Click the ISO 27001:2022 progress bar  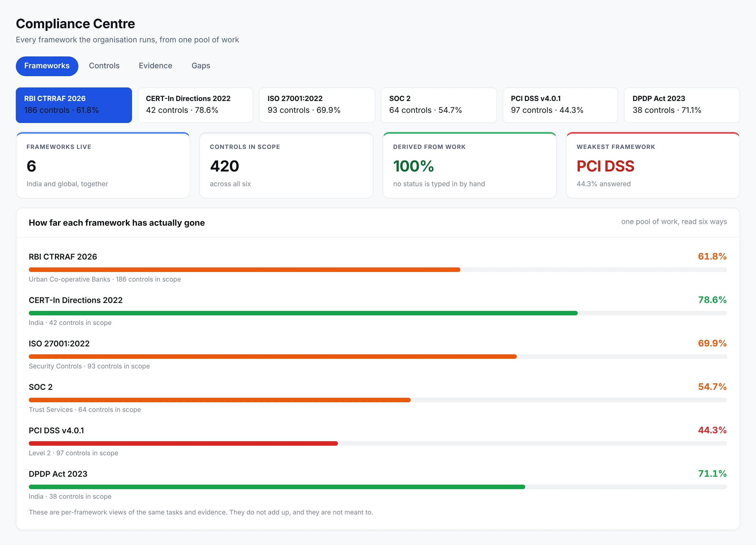(378, 357)
